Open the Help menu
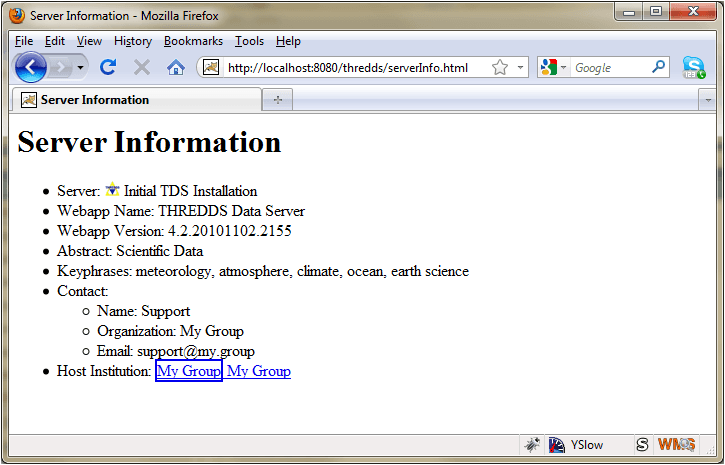The width and height of the screenshot is (725, 465). point(288,41)
